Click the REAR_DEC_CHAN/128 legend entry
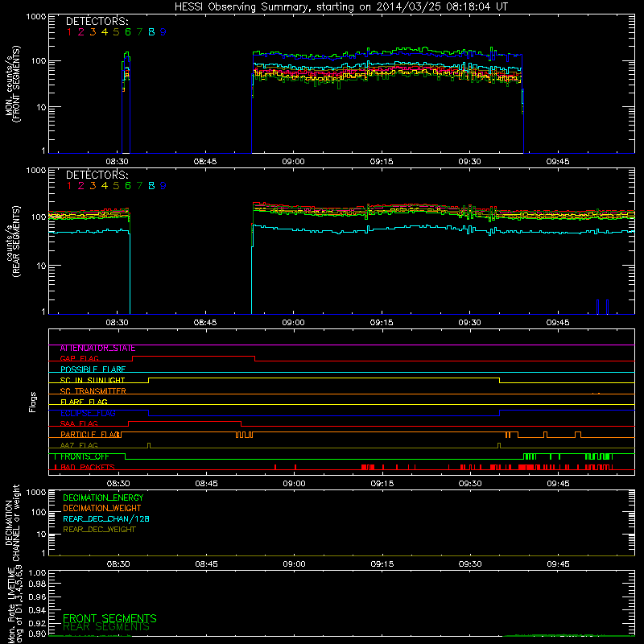The height and width of the screenshot is (644, 644). 106,518
